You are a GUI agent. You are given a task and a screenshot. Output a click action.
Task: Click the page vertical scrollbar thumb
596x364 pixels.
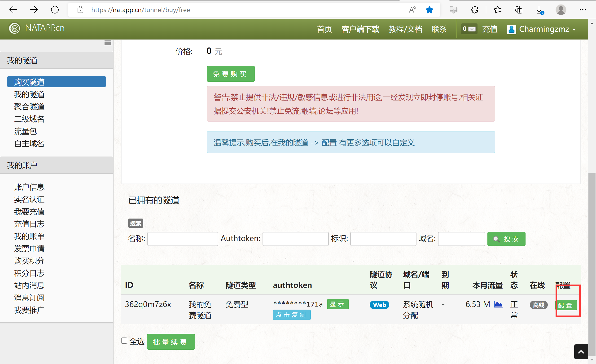click(592, 265)
